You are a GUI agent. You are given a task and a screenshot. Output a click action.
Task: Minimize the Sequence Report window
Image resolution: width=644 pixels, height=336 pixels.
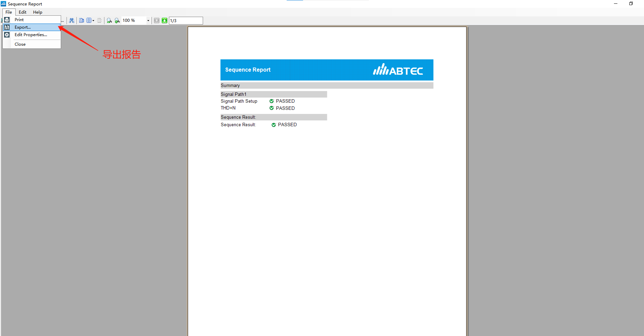pyautogui.click(x=616, y=4)
